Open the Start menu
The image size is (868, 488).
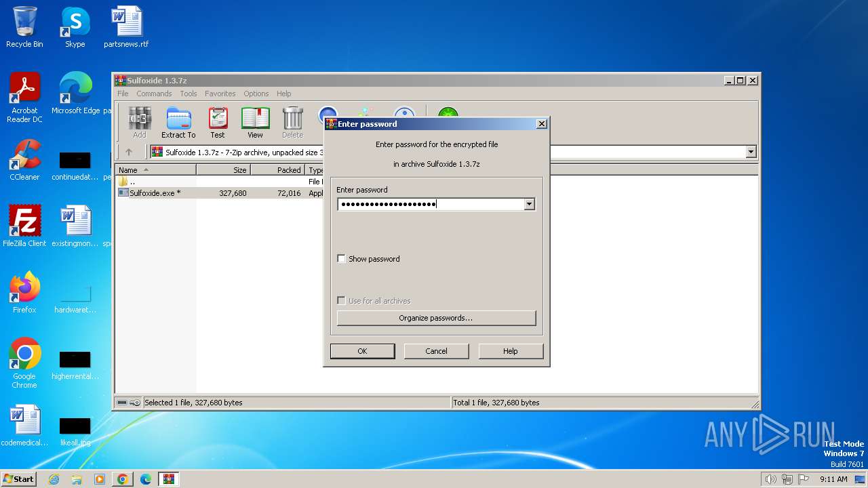(18, 479)
